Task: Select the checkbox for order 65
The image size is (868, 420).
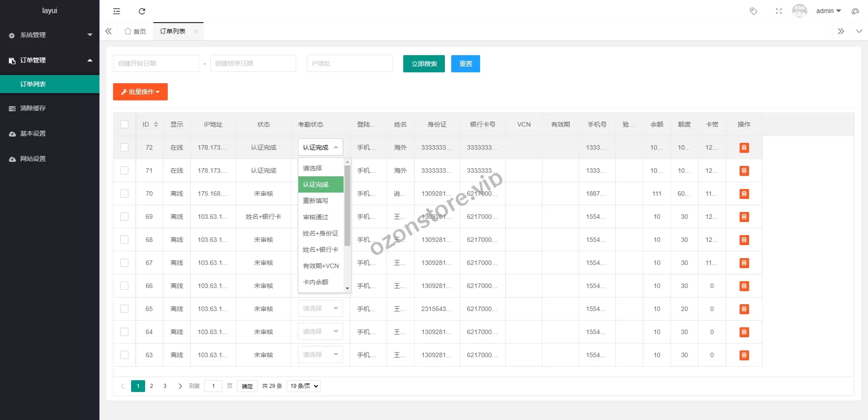Action: pyautogui.click(x=124, y=309)
